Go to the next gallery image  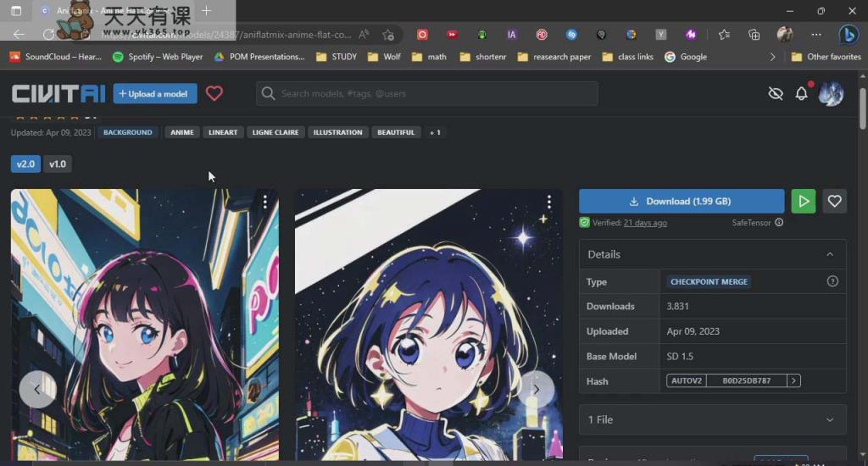pos(536,390)
